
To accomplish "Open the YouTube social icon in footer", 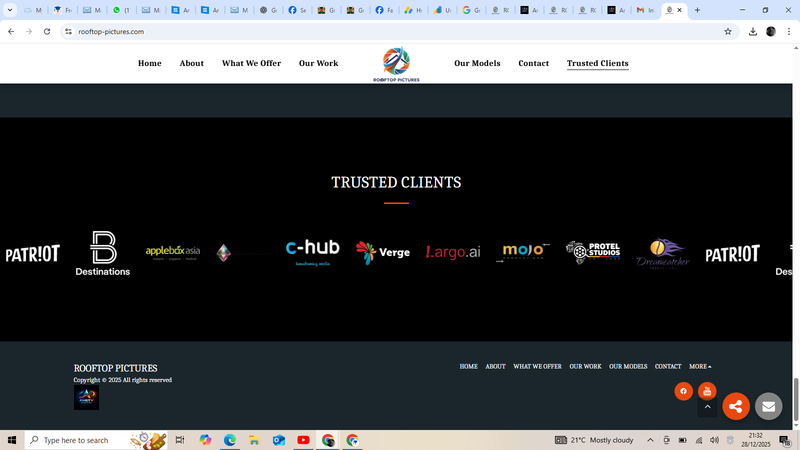I will (x=707, y=391).
